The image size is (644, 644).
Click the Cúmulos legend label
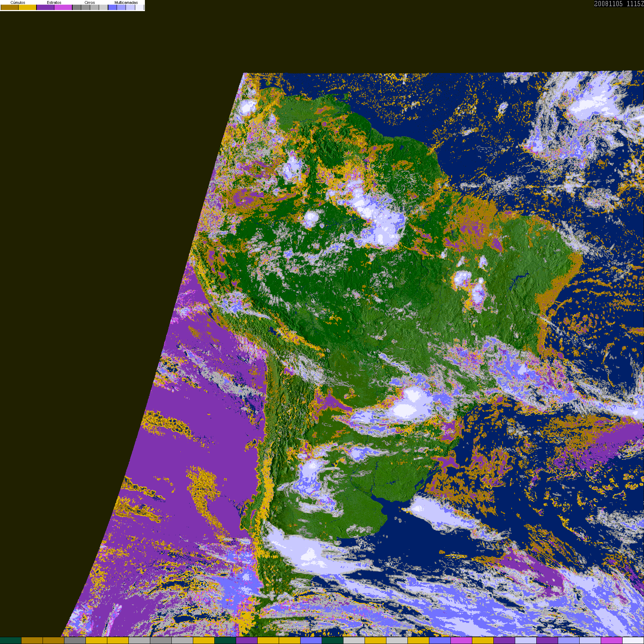coord(18,3)
